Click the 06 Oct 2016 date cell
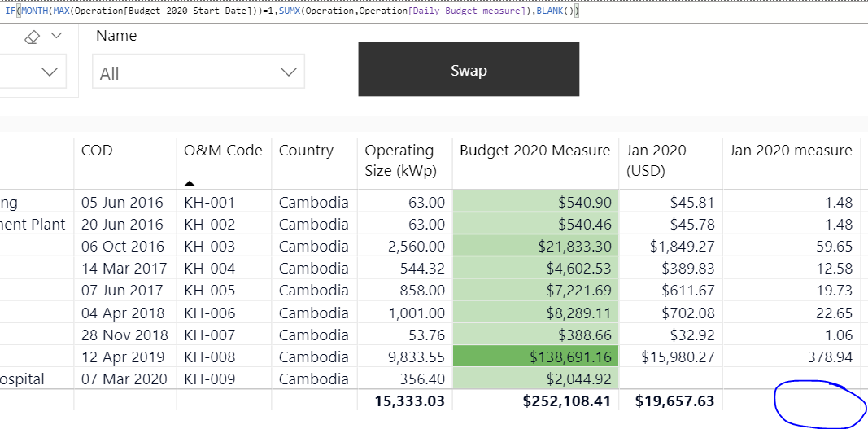 click(x=123, y=247)
